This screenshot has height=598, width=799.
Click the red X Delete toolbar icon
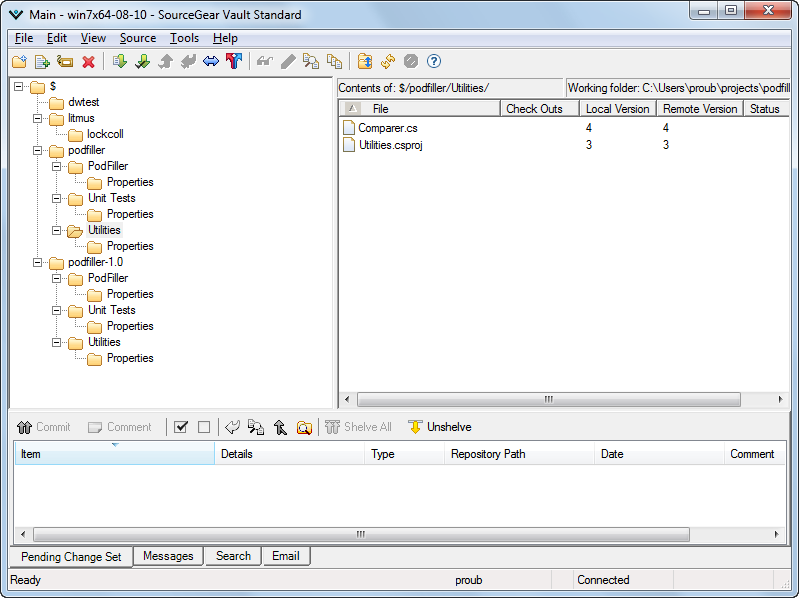pos(89,62)
